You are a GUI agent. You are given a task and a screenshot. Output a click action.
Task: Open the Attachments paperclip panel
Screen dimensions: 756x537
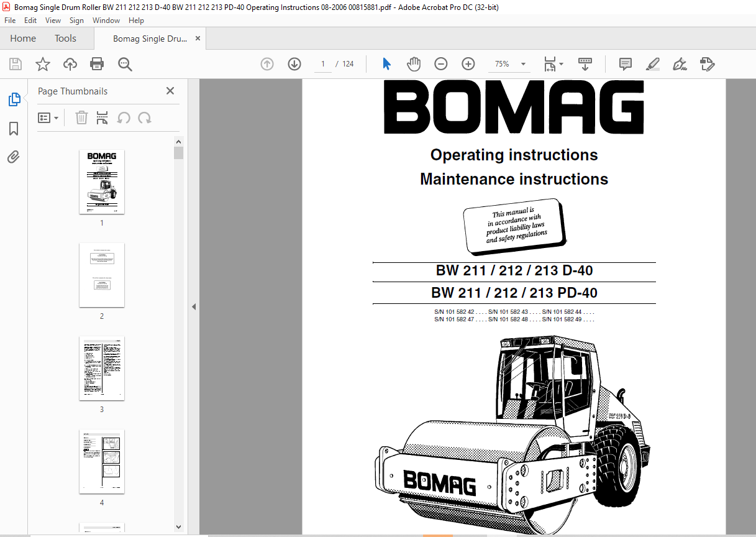[14, 157]
